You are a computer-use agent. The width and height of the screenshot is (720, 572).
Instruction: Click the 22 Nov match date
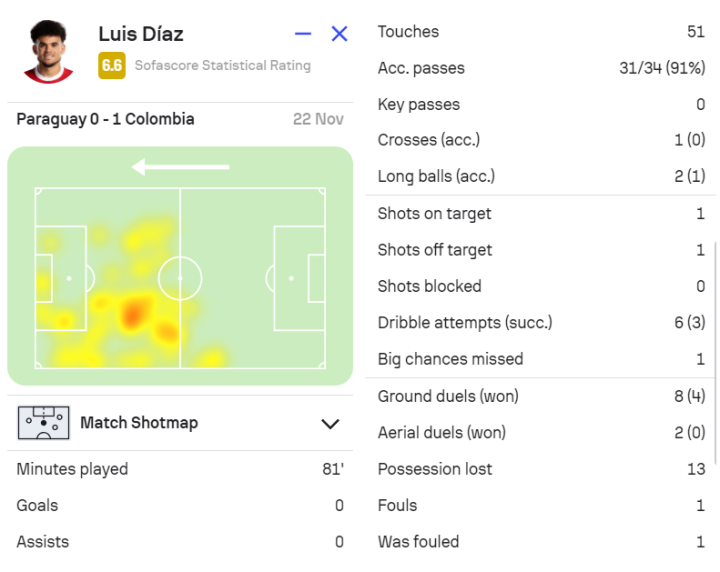coord(318,119)
